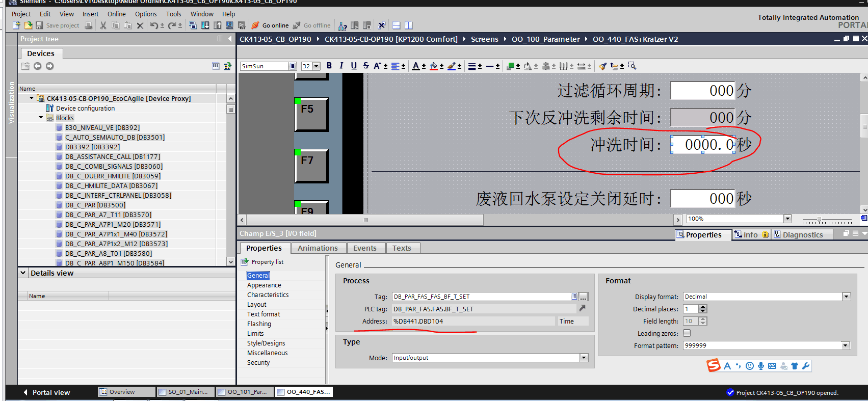Viewport: 868px width, 401px height.
Task: Create a new project via toolbar icon
Action: pos(16,25)
